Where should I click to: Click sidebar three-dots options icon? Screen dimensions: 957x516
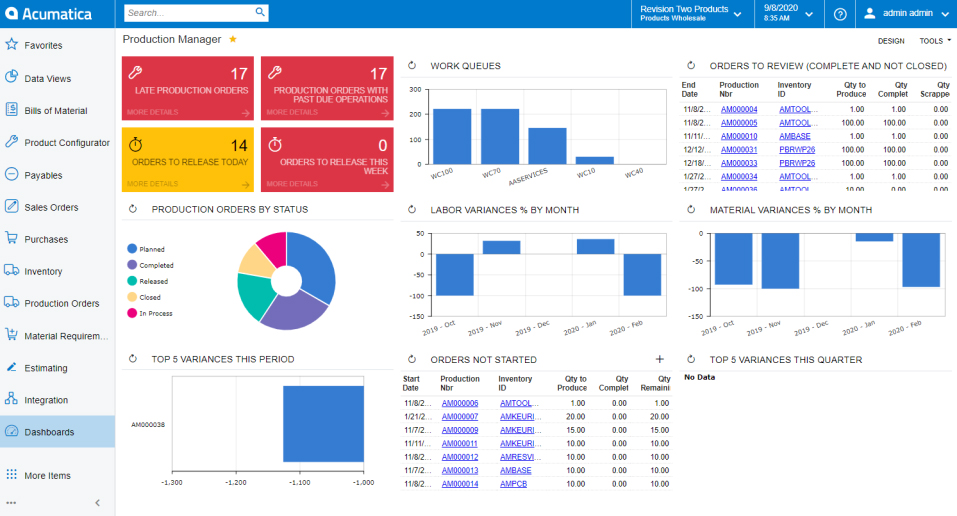pos(11,503)
